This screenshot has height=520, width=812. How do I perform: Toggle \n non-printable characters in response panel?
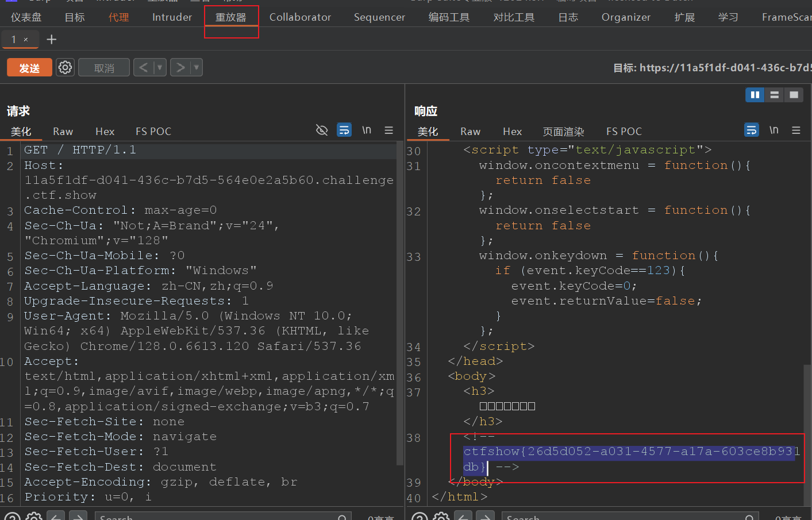tap(774, 130)
